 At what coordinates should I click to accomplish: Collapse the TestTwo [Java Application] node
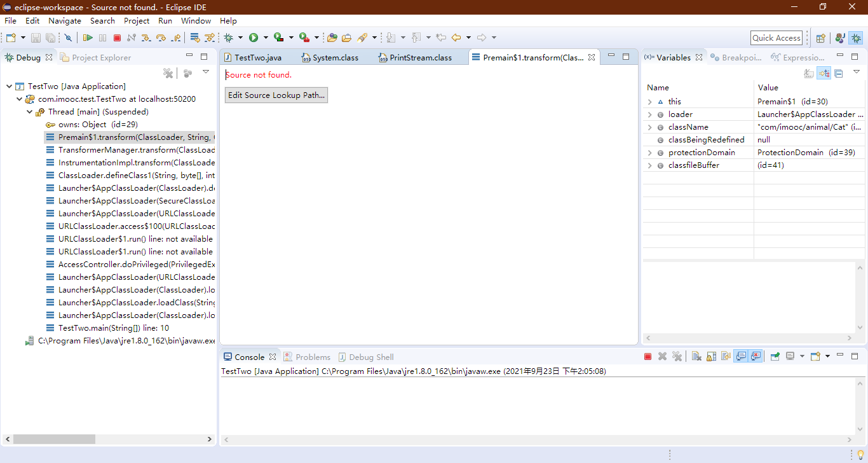click(x=9, y=86)
